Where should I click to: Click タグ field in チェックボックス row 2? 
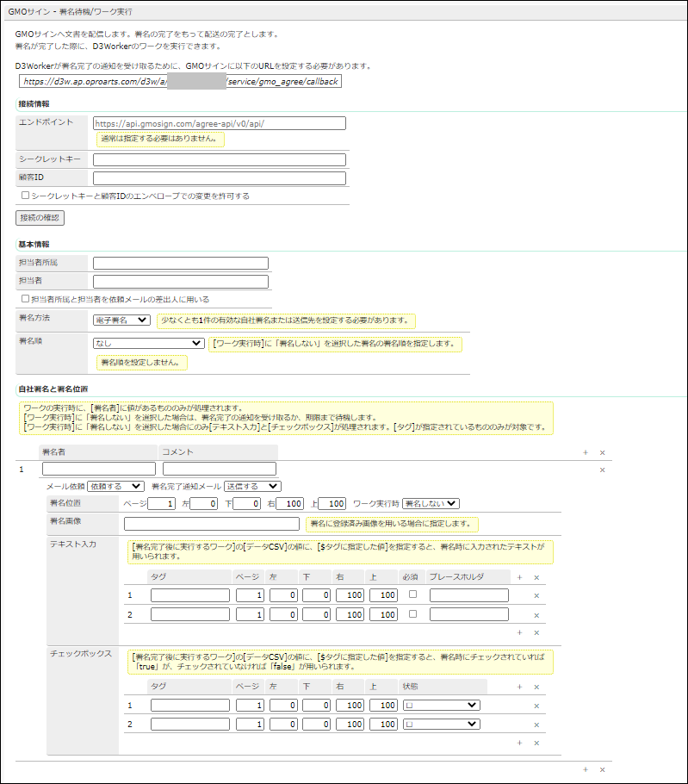click(190, 725)
